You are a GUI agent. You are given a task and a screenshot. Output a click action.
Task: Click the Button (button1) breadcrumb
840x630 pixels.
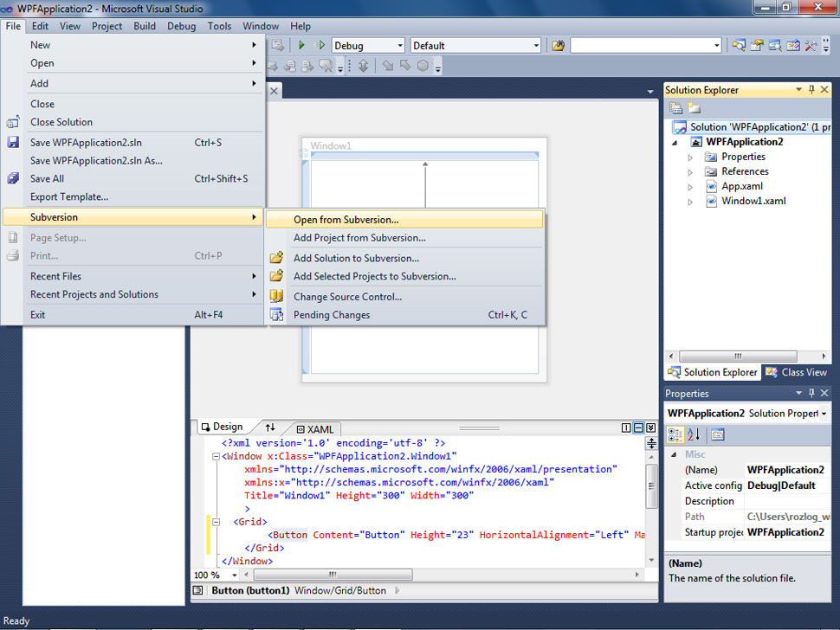[x=250, y=590]
